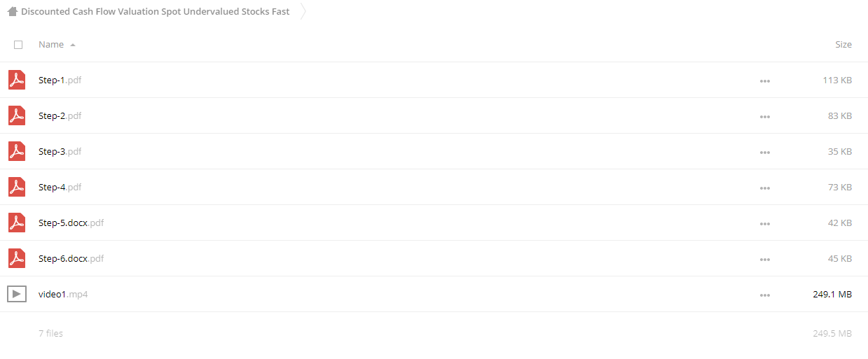Sort files by Size column header
Screen dimensions: 868x359
843,44
